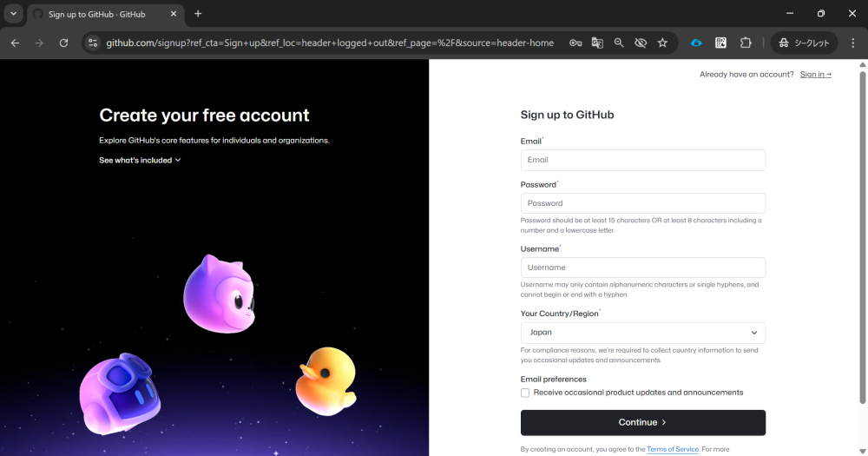Open Chrome three-dot menu
This screenshot has height=456, width=868.
[853, 43]
